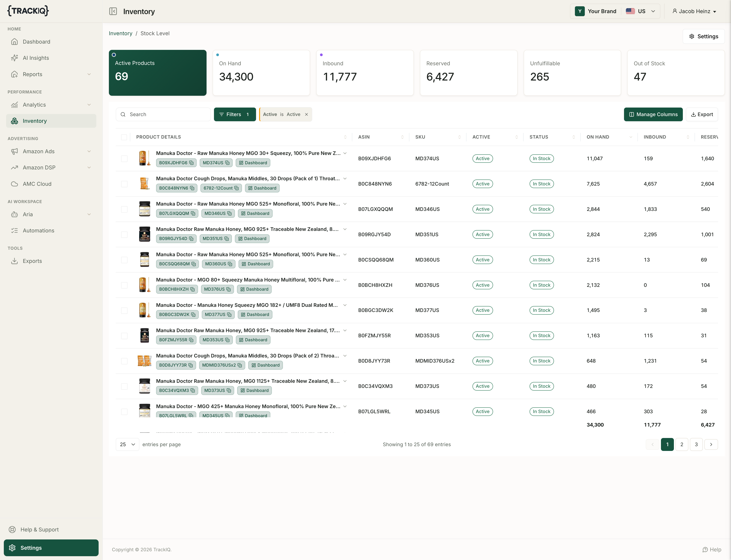The width and height of the screenshot is (731, 560).
Task: Copy ASIN B0FZMJY55R chip icon
Action: (191, 340)
